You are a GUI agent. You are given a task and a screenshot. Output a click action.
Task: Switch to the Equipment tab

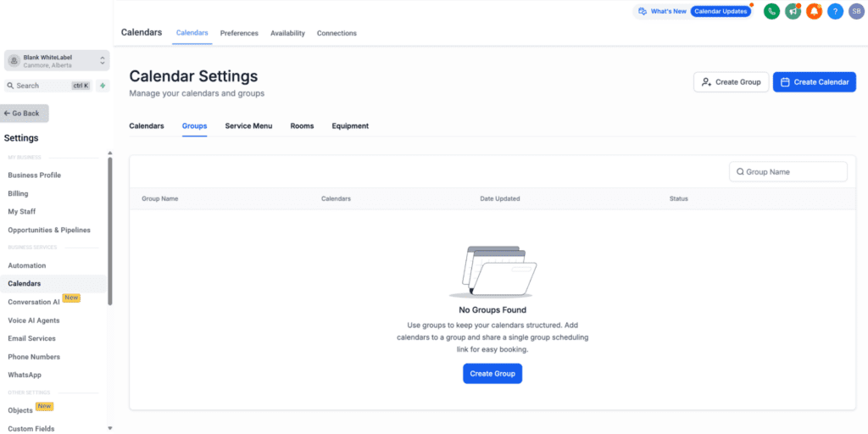(350, 126)
